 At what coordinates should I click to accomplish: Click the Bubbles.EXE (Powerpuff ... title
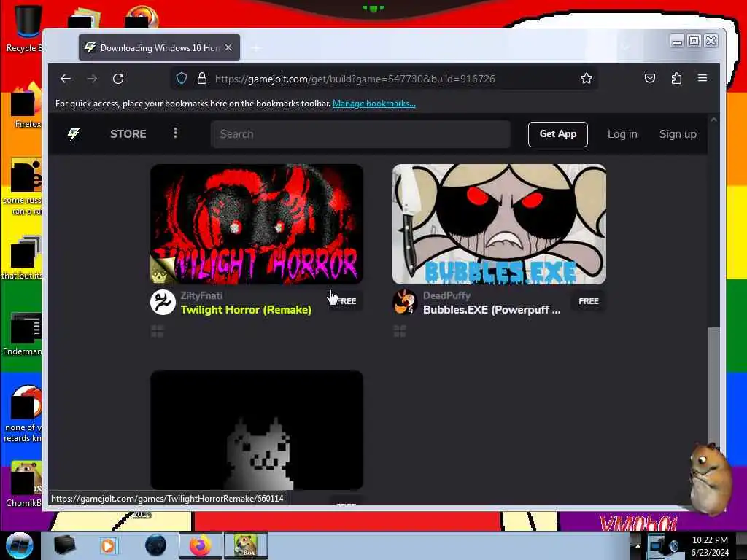click(x=492, y=309)
